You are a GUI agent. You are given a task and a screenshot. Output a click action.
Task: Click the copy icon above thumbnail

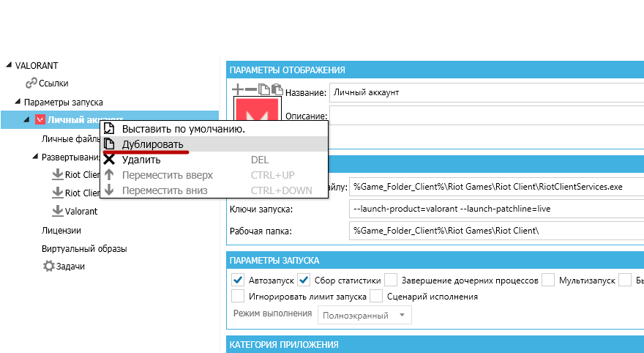point(263,89)
